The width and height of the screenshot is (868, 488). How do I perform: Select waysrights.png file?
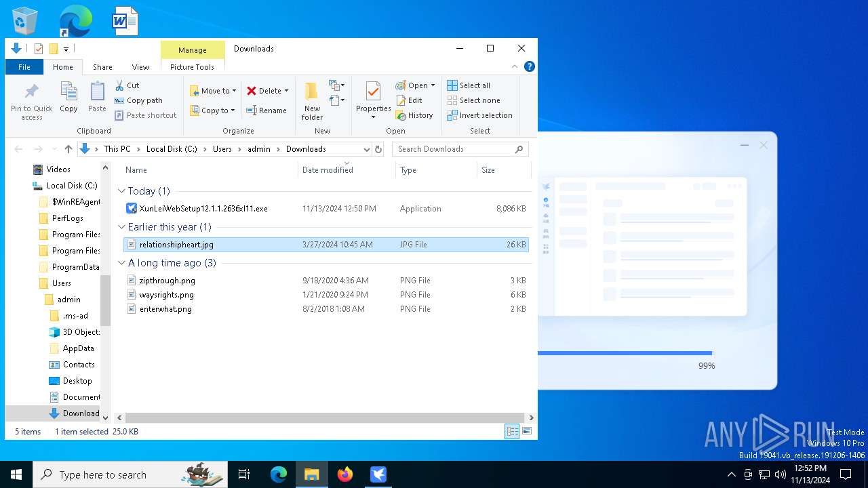tap(167, 295)
